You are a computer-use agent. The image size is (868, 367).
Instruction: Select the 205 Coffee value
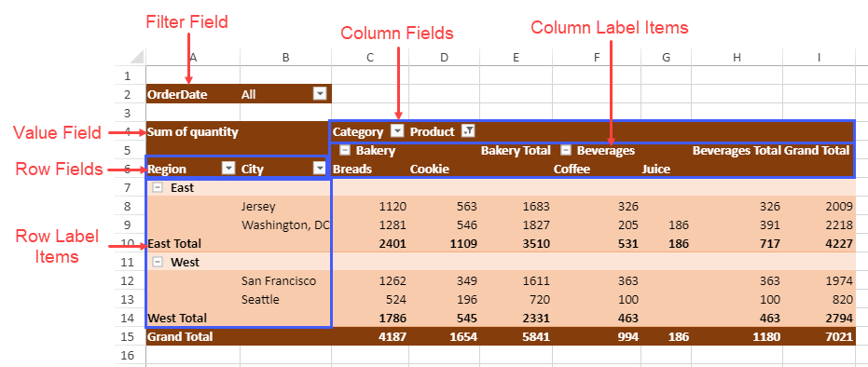[627, 225]
